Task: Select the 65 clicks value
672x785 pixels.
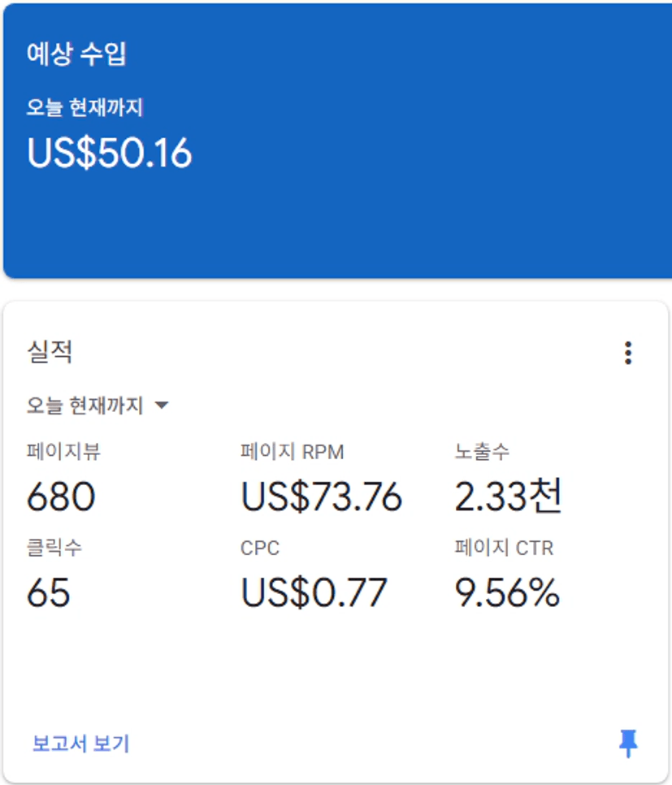Action: point(48,593)
